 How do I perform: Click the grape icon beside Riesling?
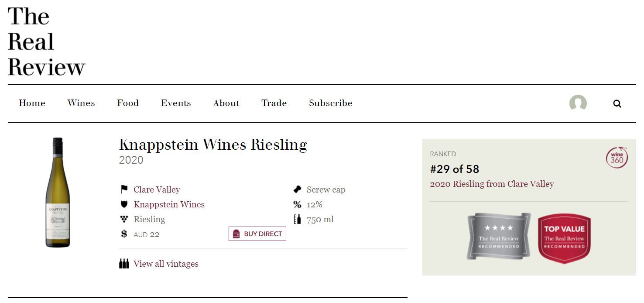click(124, 219)
